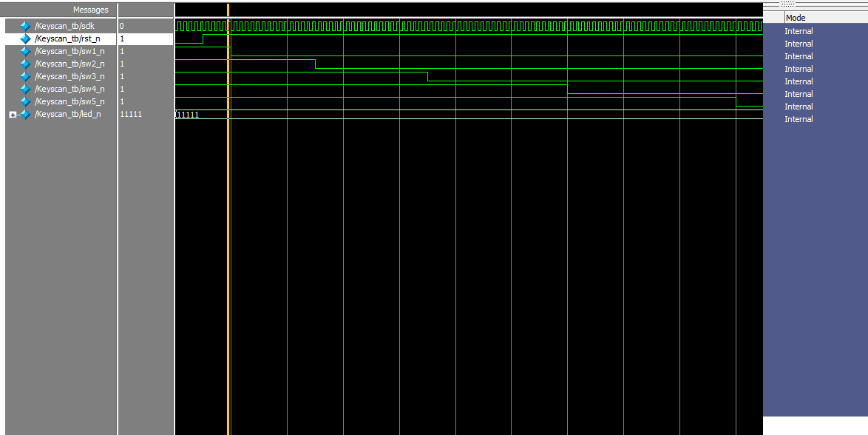
Task: Click value 1 of rst_n
Action: [122, 38]
